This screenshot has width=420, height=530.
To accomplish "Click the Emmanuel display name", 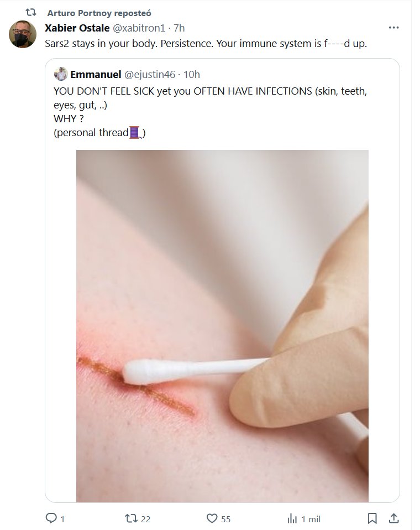I will (96, 75).
